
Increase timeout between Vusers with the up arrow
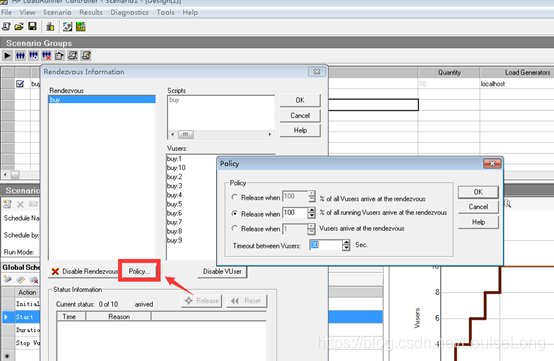click(346, 242)
